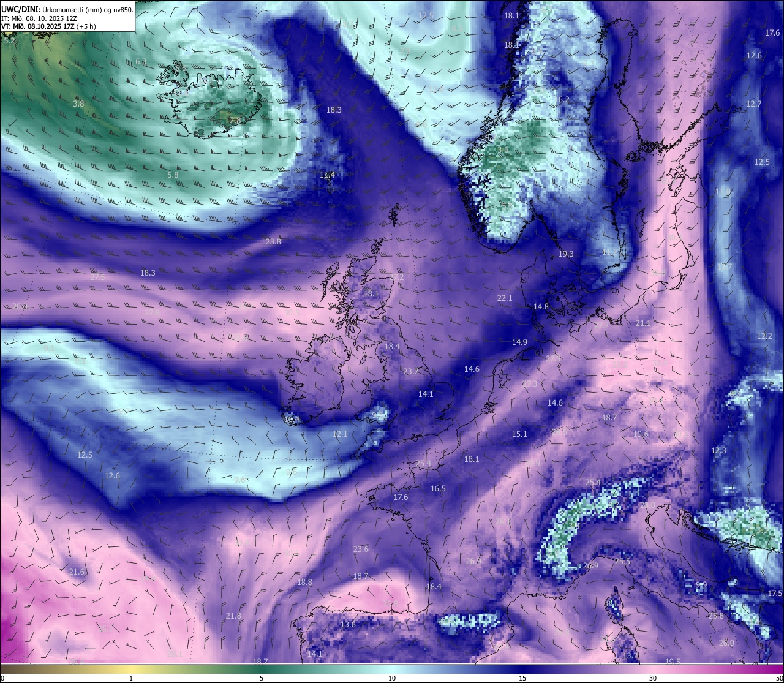
Task: Click the 16.5 value label
Action: point(438,488)
